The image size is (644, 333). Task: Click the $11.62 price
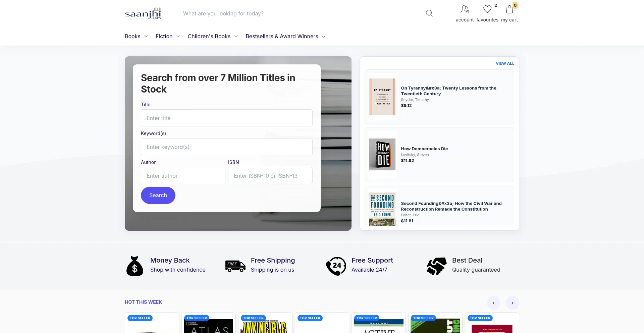tap(408, 161)
